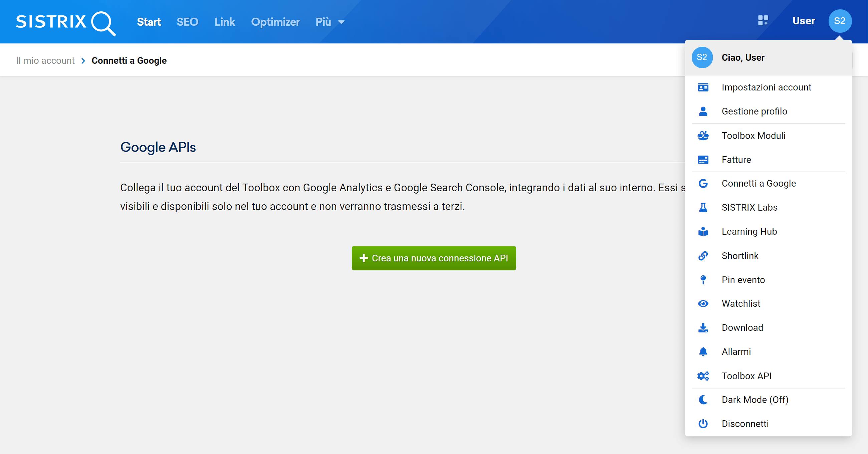Switch to the SEO navigation tab
The width and height of the screenshot is (868, 454).
[187, 22]
